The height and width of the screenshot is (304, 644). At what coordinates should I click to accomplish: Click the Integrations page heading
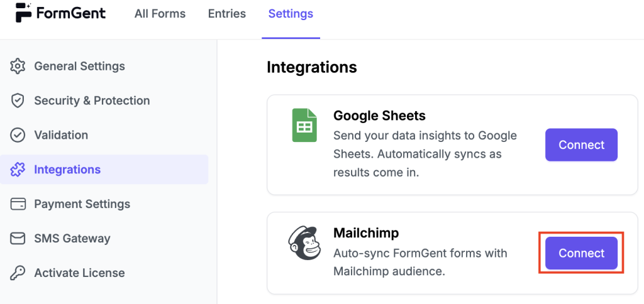(312, 67)
